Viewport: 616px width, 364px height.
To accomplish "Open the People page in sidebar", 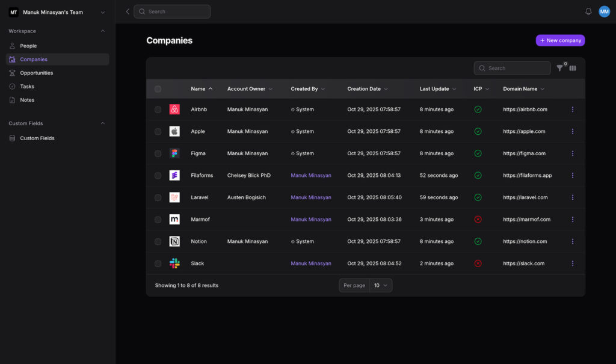I will pyautogui.click(x=28, y=46).
